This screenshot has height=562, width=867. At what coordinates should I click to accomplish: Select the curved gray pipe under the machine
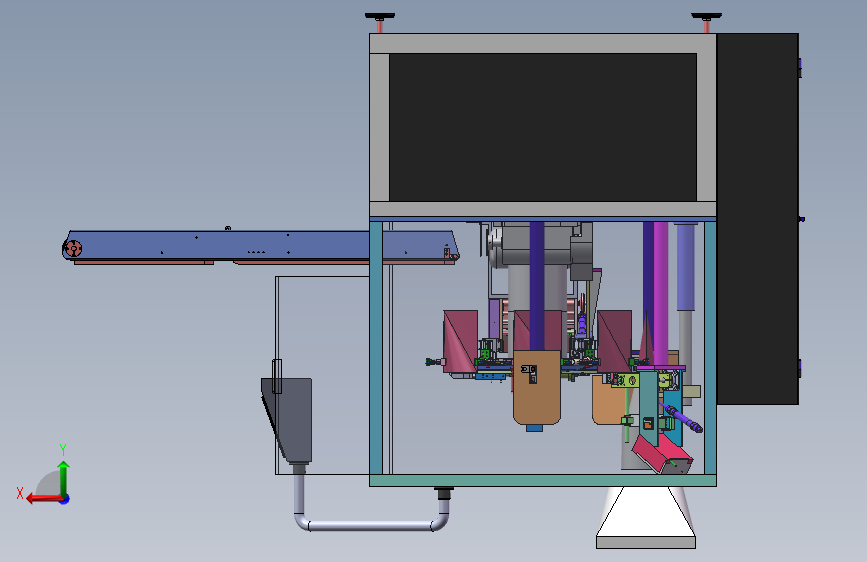[373, 508]
